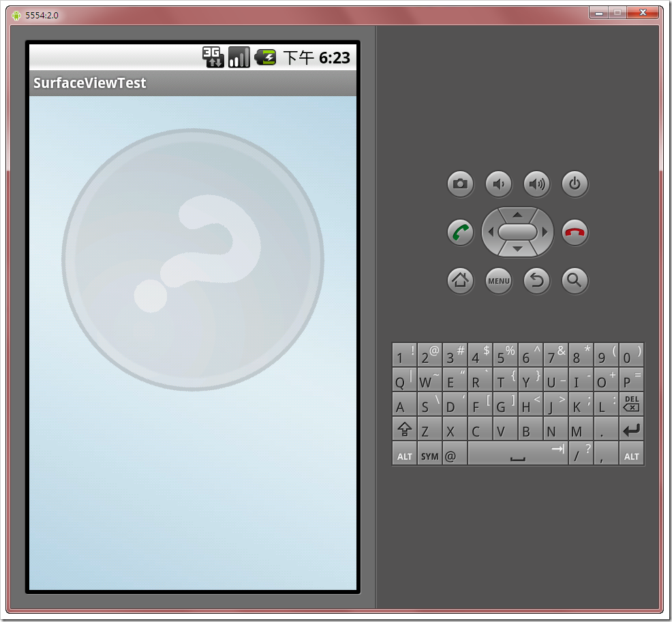Click the B key

(x=530, y=429)
